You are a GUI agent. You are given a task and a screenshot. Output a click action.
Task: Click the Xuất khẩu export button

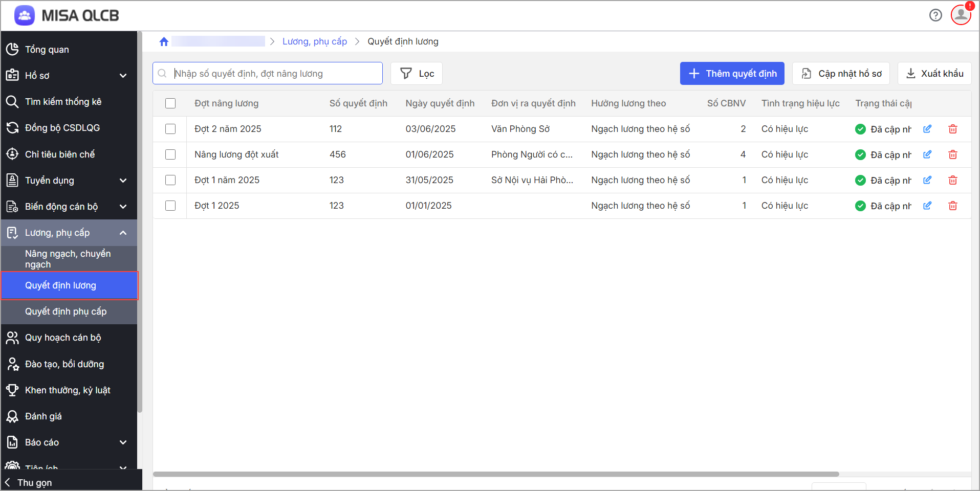[934, 74]
